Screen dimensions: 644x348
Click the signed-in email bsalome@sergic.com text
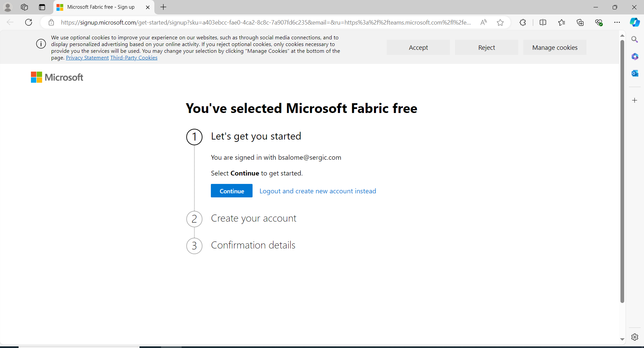310,157
